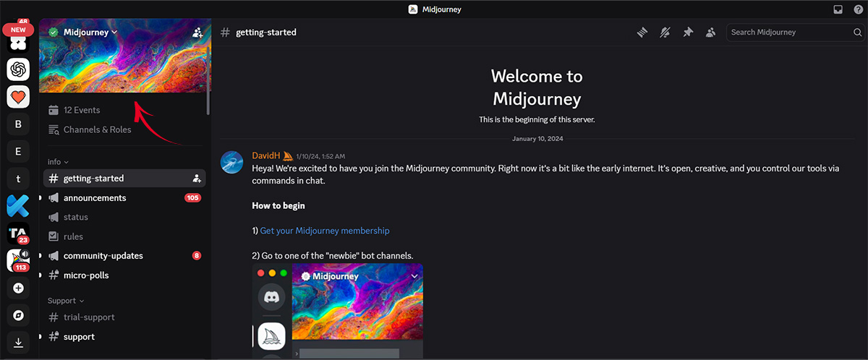Toggle notification settings bell icon
The width and height of the screenshot is (868, 360).
pos(665,32)
